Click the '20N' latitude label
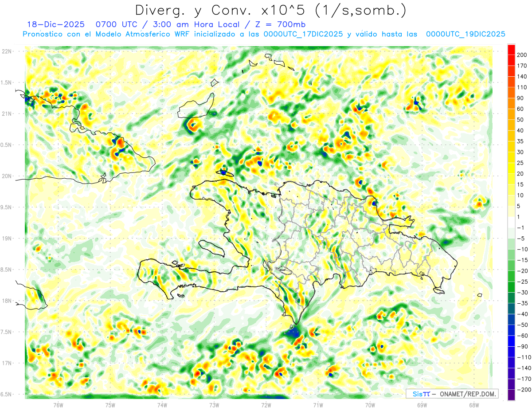 [6, 176]
